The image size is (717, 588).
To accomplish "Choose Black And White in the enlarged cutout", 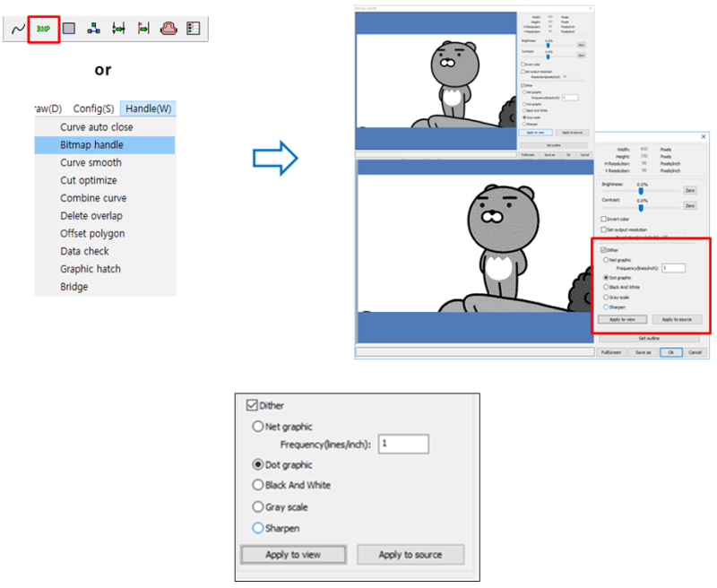I will tap(258, 485).
